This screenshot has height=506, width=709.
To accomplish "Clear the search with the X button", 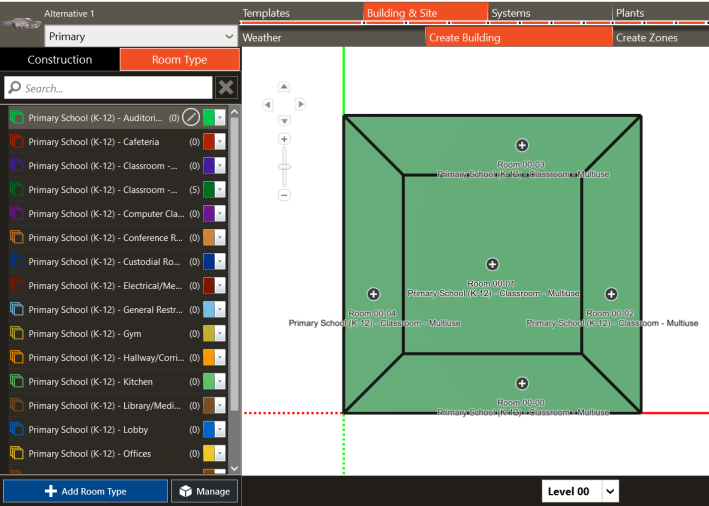I will 226,88.
